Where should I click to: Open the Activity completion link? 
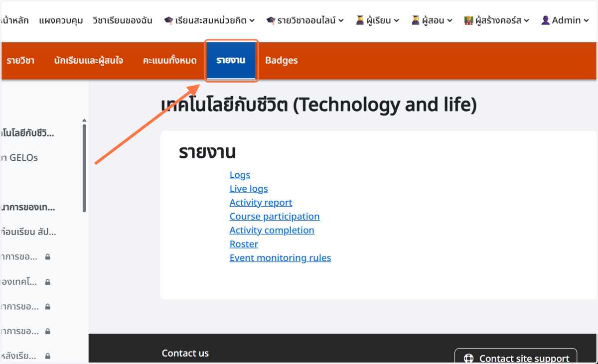click(x=272, y=231)
